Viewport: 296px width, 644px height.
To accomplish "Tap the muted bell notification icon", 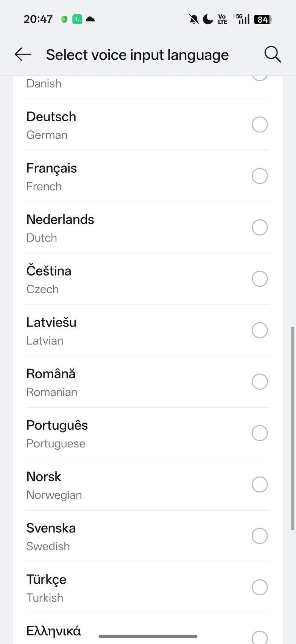I will [x=194, y=19].
